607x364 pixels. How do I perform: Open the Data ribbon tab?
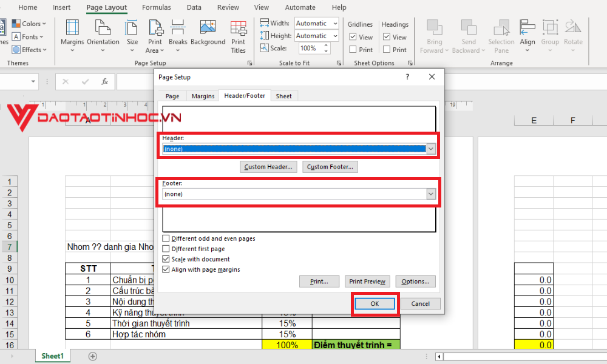pyautogui.click(x=194, y=7)
